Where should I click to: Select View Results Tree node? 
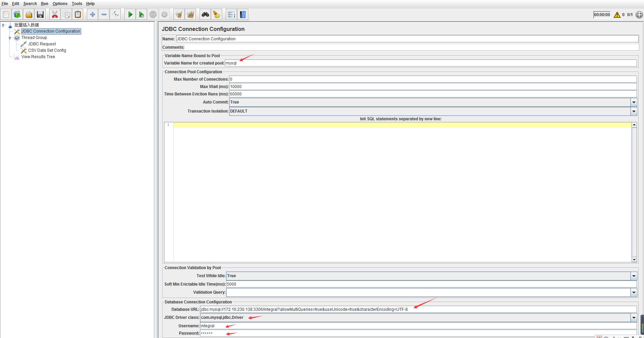pyautogui.click(x=38, y=57)
